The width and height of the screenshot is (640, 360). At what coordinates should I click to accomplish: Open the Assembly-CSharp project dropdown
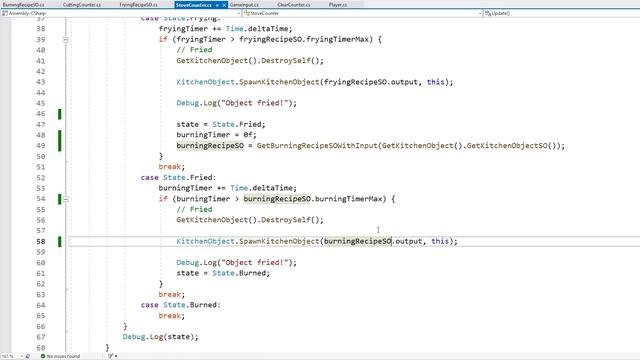click(121, 13)
